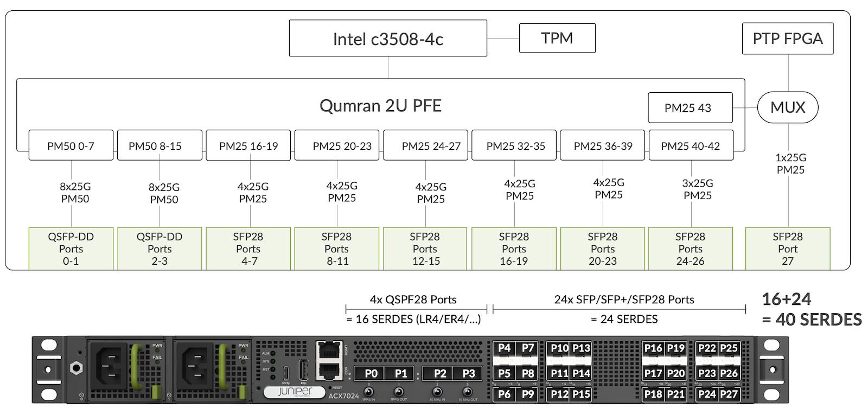868x414 pixels.
Task: Click the SFP28 Port 27 block
Action: point(788,249)
